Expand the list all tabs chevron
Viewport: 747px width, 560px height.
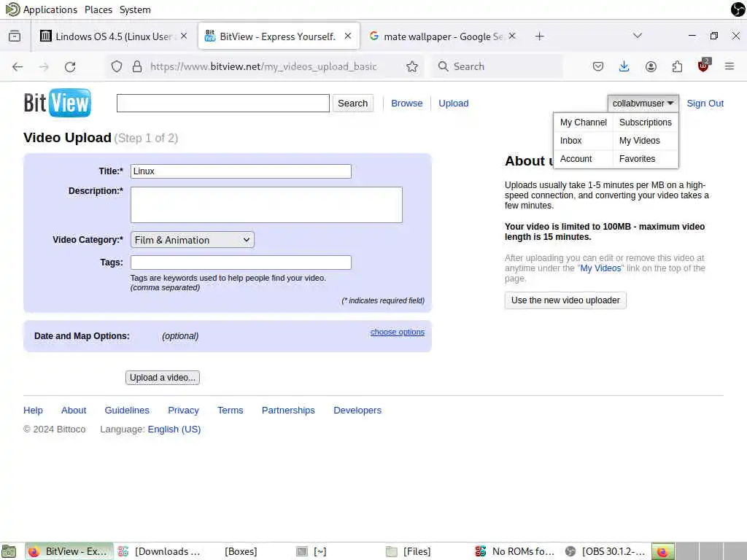[x=638, y=36]
